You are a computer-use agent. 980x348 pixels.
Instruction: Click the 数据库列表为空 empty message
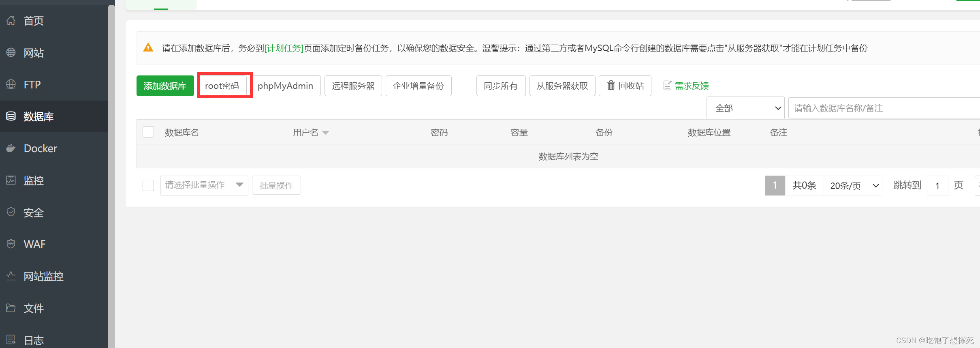point(568,157)
